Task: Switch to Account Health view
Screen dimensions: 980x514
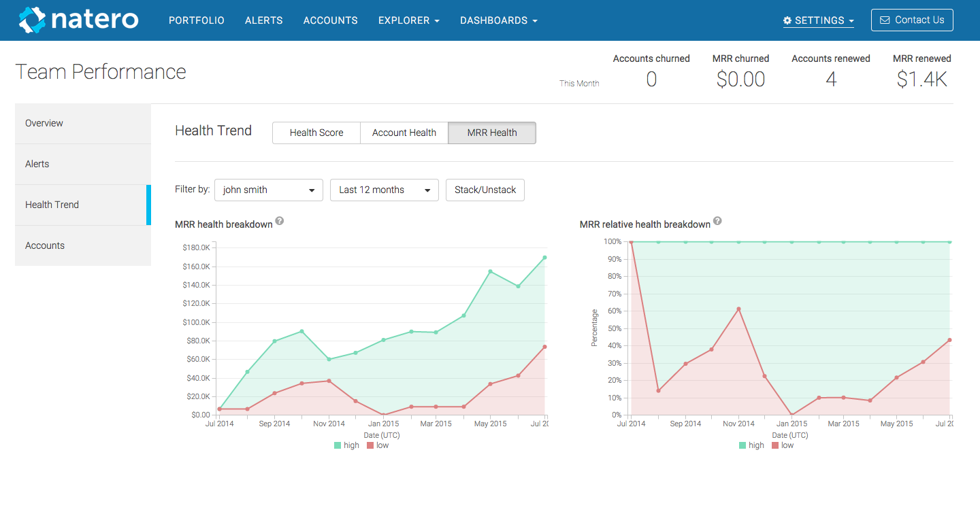Action: 404,133
